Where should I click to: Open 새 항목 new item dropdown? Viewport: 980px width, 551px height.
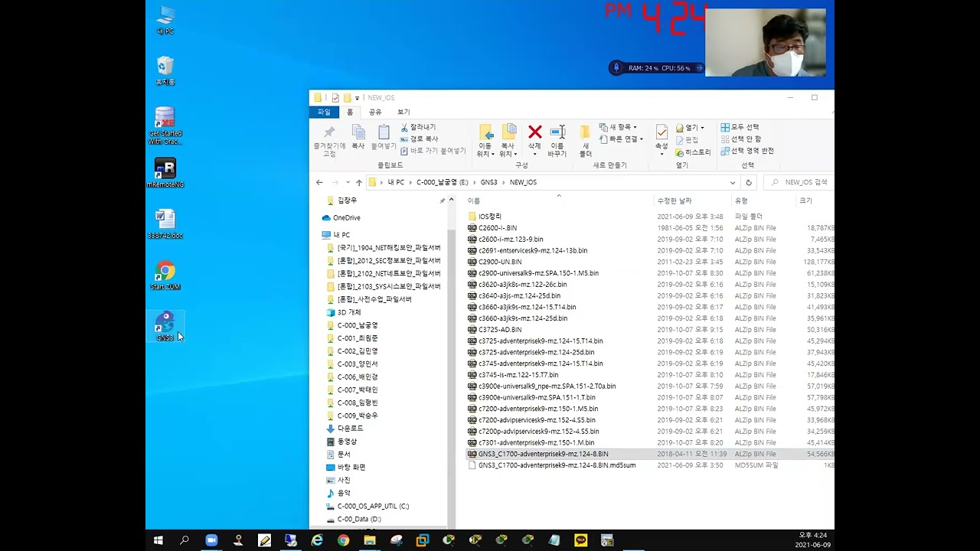618,127
